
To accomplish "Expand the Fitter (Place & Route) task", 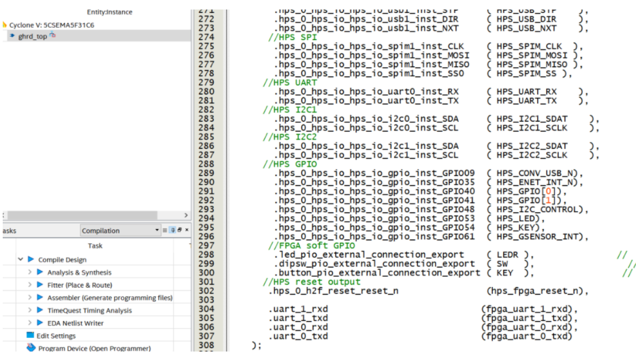I will click(x=29, y=285).
